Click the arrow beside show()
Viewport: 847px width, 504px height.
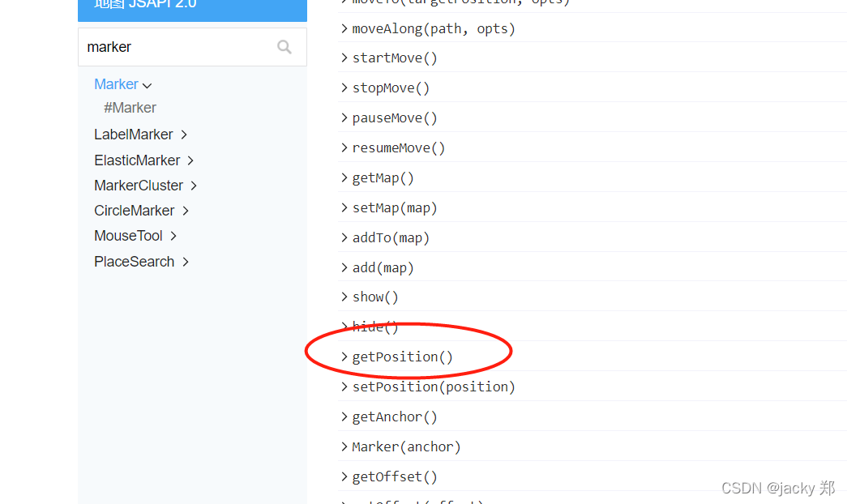(344, 297)
